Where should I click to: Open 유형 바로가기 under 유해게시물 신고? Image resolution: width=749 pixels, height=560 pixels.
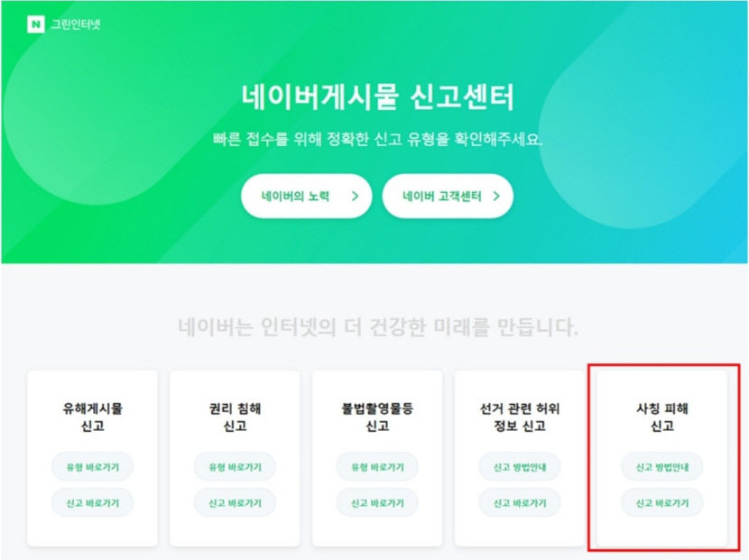92,466
